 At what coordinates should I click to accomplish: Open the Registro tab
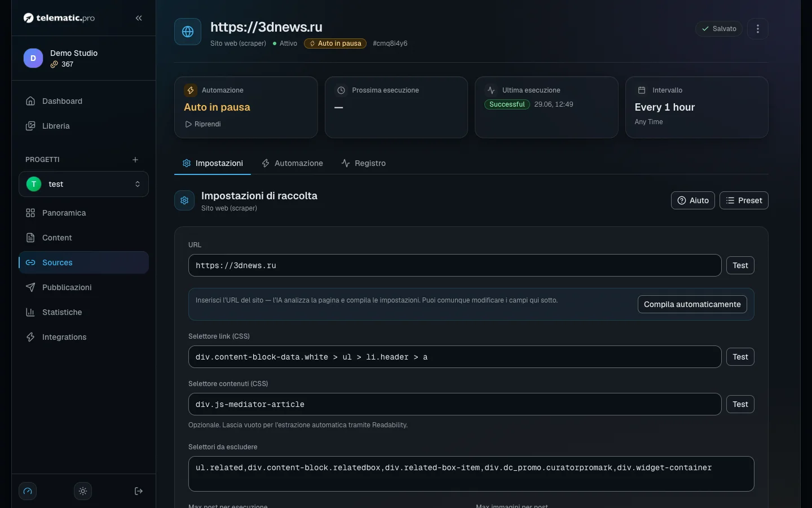tap(364, 163)
